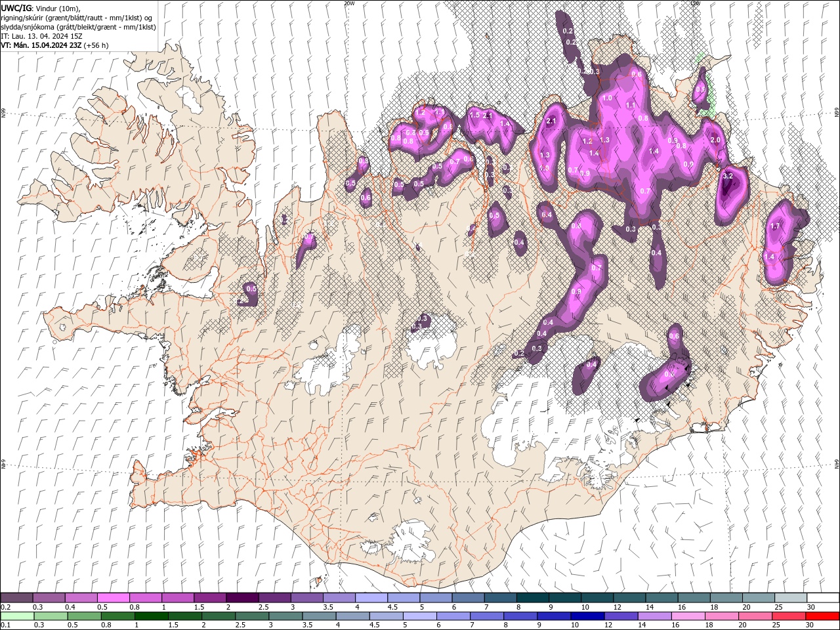The height and width of the screenshot is (630, 840).
Task: Pick the white 30 swatch in upper legend
Action: click(823, 598)
